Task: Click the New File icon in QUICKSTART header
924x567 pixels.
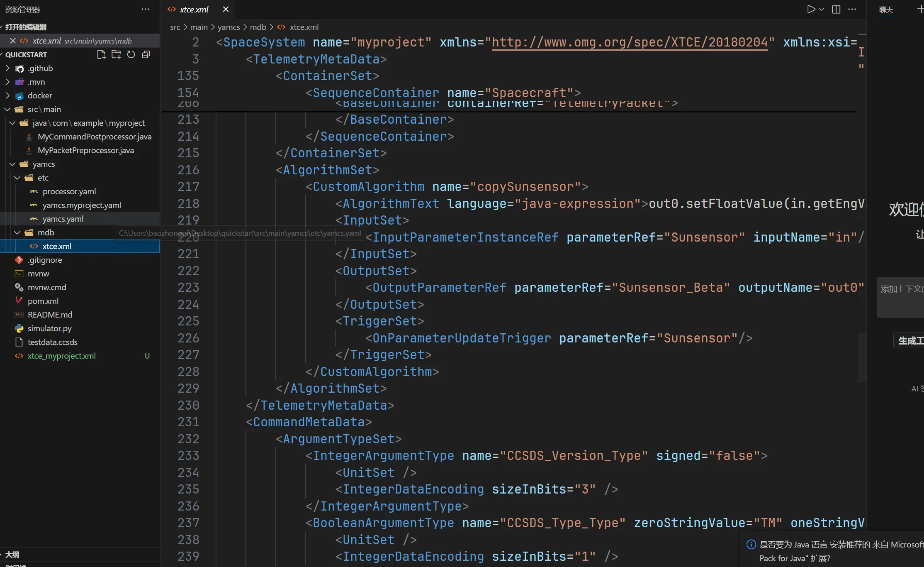Action: click(x=101, y=54)
